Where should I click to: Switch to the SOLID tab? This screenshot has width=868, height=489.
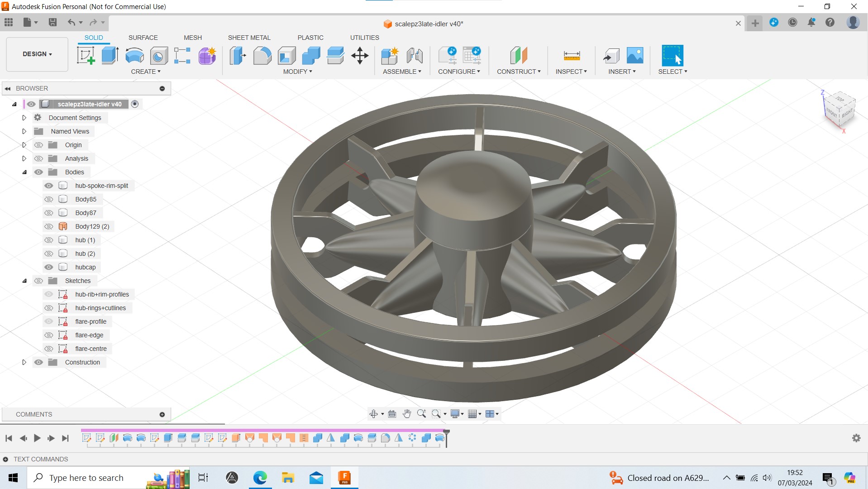[94, 38]
